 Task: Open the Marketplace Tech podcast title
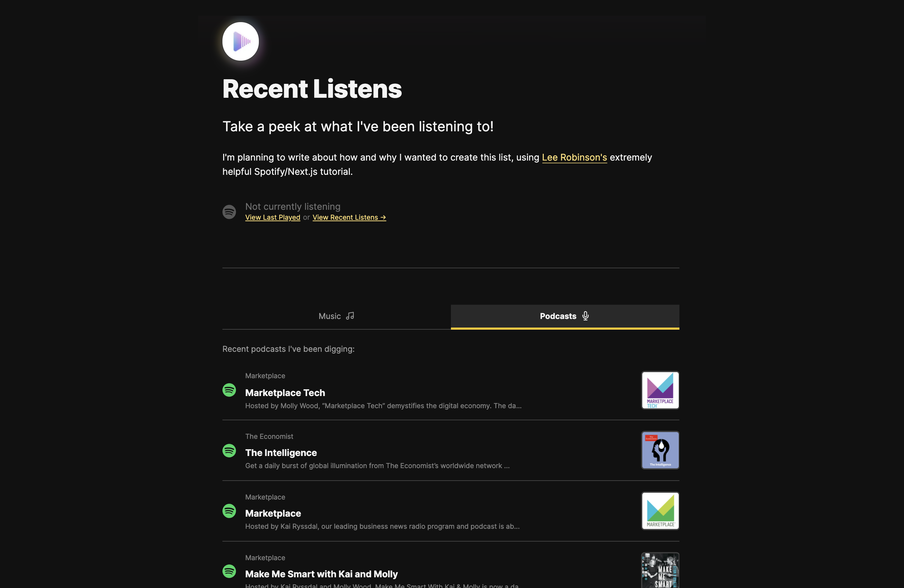[x=285, y=392]
